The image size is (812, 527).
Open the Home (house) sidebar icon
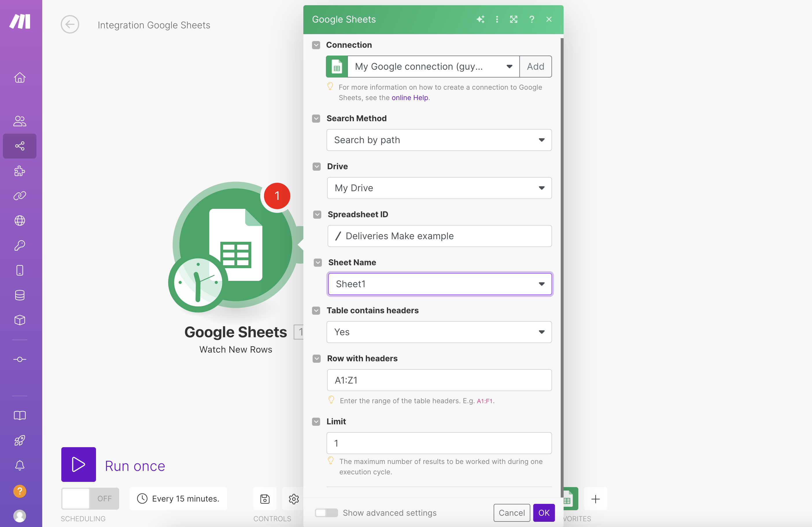tap(20, 78)
